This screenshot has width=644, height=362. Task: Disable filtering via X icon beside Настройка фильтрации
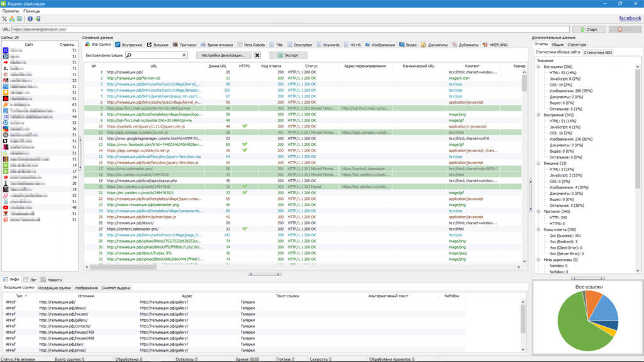click(257, 55)
